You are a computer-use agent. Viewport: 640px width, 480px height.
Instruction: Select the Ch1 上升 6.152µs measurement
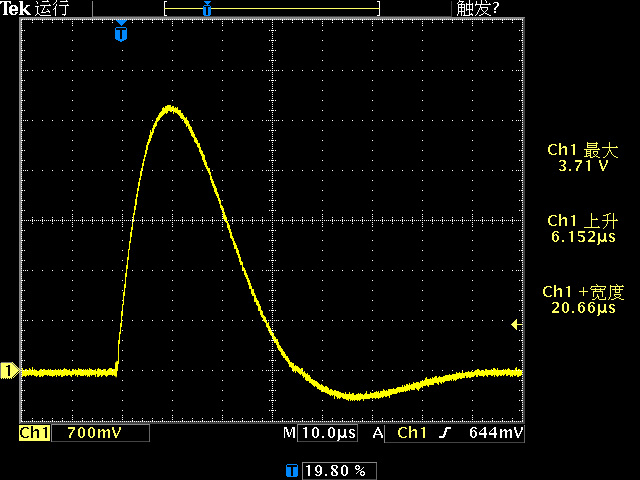coord(583,229)
